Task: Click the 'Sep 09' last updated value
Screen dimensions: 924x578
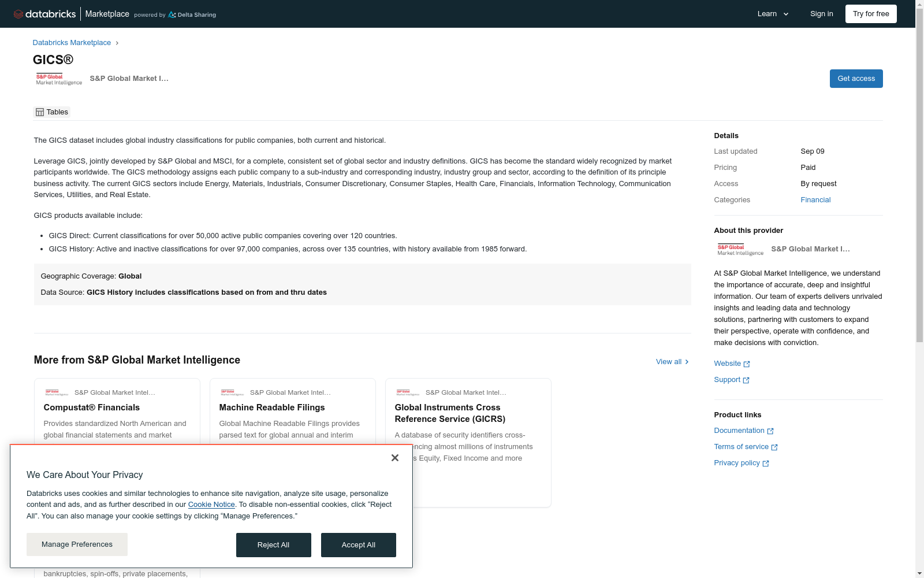Action: click(812, 151)
